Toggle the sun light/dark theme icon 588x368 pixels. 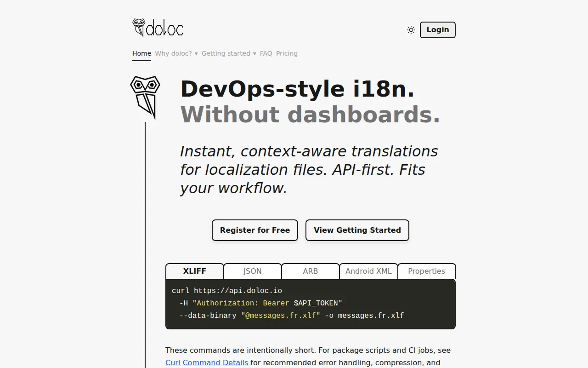(x=411, y=30)
